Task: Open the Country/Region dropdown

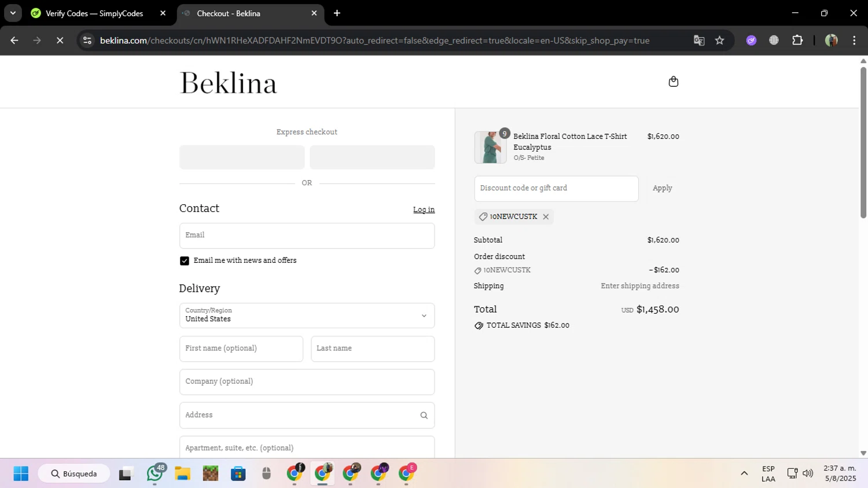Action: pos(307,315)
